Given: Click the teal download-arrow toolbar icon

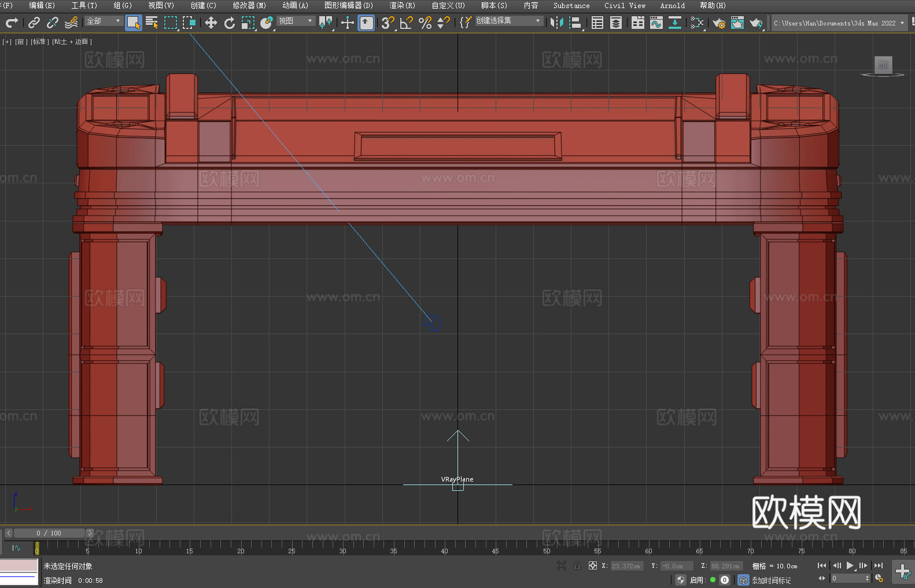Looking at the screenshot, I should (675, 23).
